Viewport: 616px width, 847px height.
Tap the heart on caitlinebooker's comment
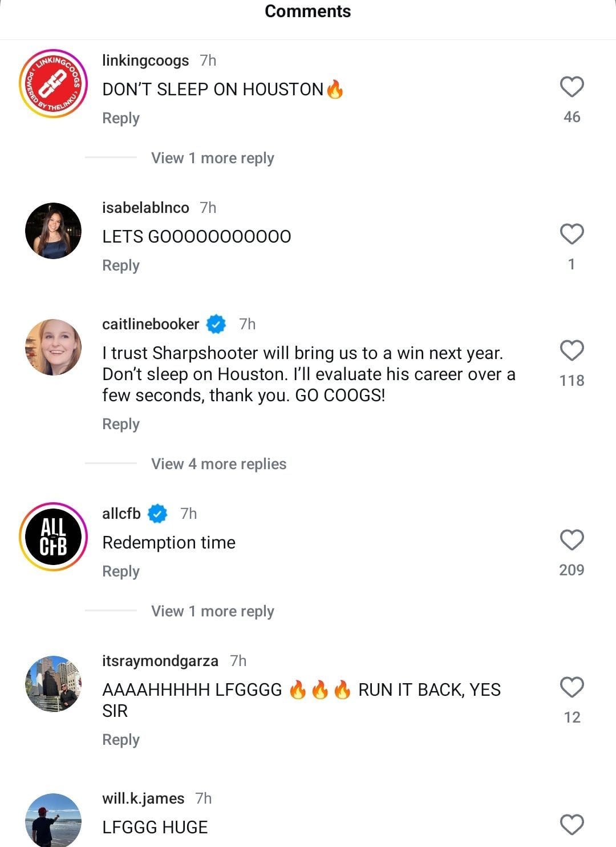(x=572, y=351)
